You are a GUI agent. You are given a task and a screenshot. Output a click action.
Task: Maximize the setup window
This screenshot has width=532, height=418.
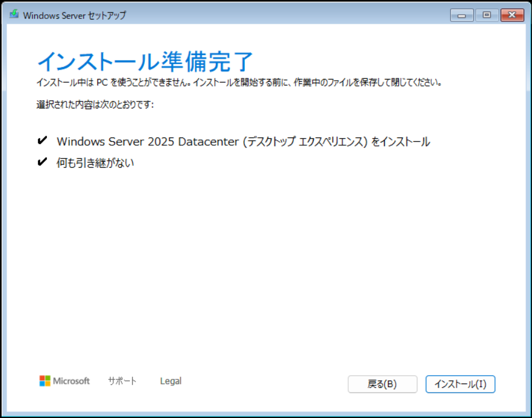point(487,15)
